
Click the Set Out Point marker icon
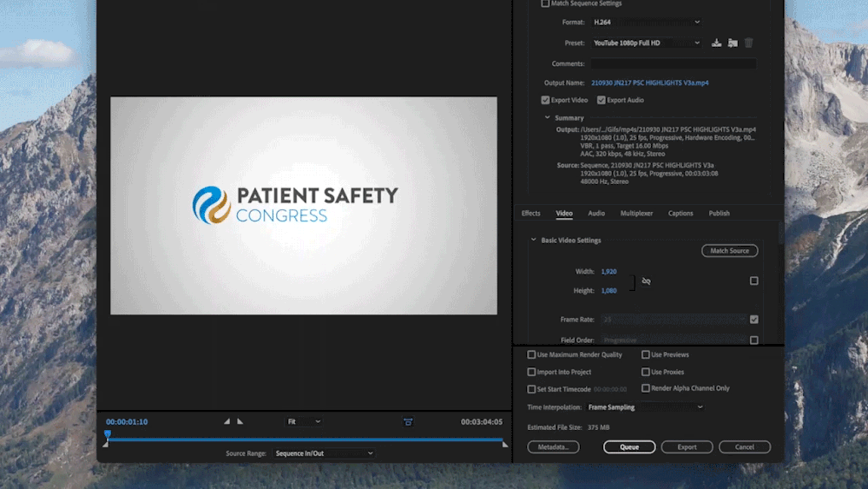click(240, 421)
